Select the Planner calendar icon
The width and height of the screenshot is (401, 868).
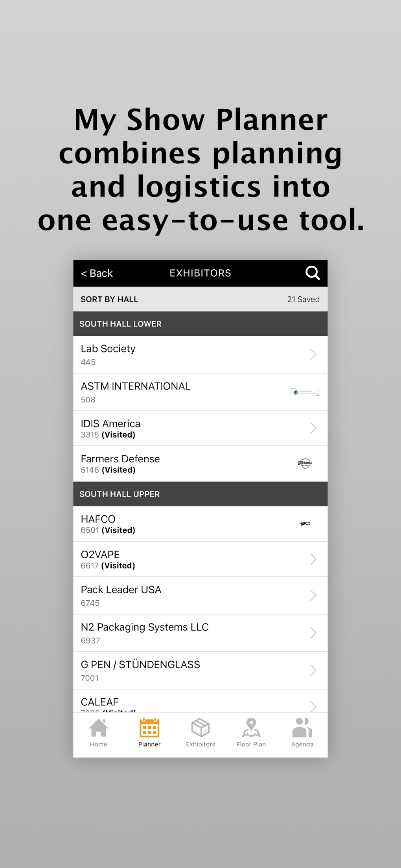click(149, 728)
